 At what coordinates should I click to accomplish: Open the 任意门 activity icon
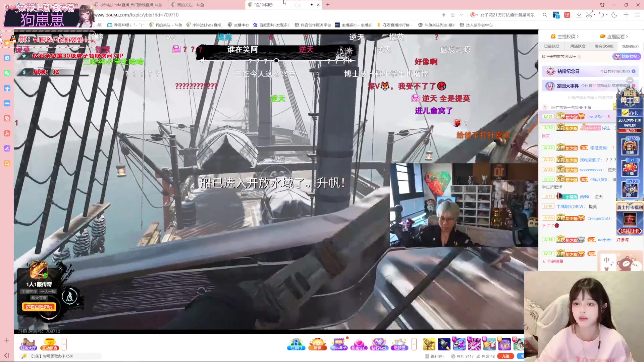(296, 344)
